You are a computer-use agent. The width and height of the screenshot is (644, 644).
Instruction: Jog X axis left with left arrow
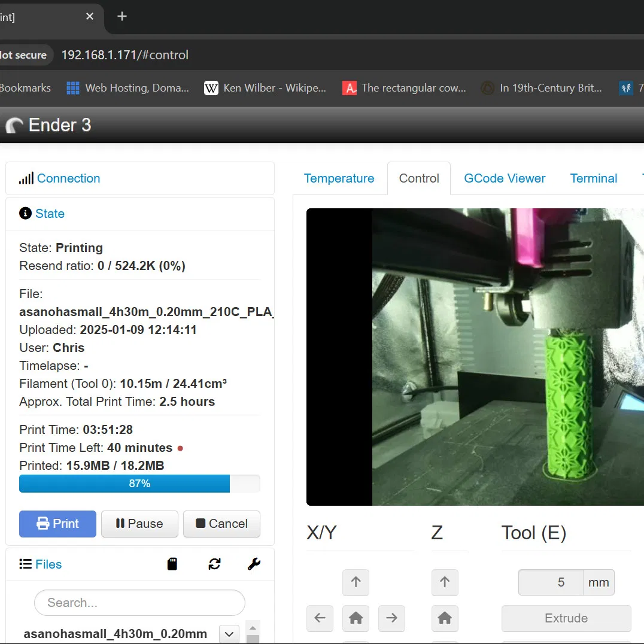coord(320,618)
